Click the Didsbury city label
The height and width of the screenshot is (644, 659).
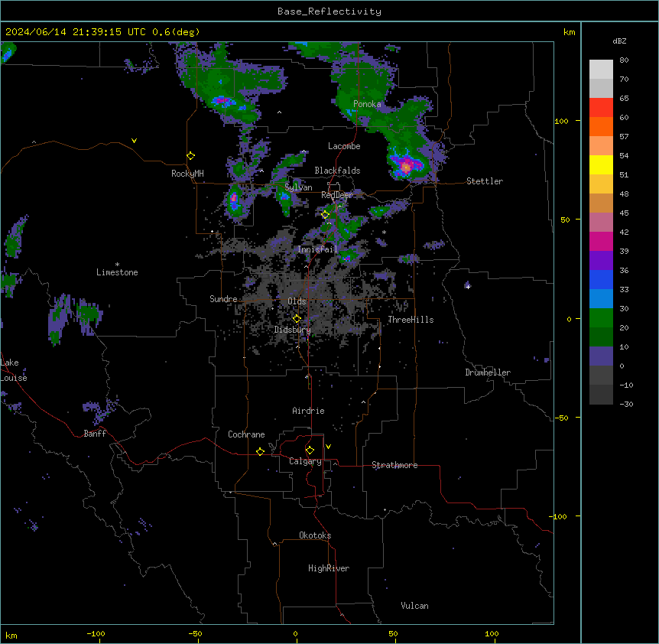292,330
